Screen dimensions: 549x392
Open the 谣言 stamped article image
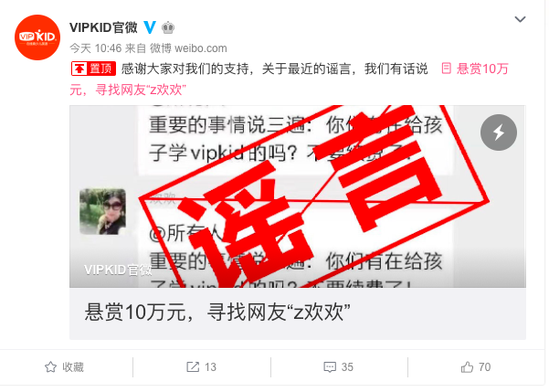[x=298, y=196]
